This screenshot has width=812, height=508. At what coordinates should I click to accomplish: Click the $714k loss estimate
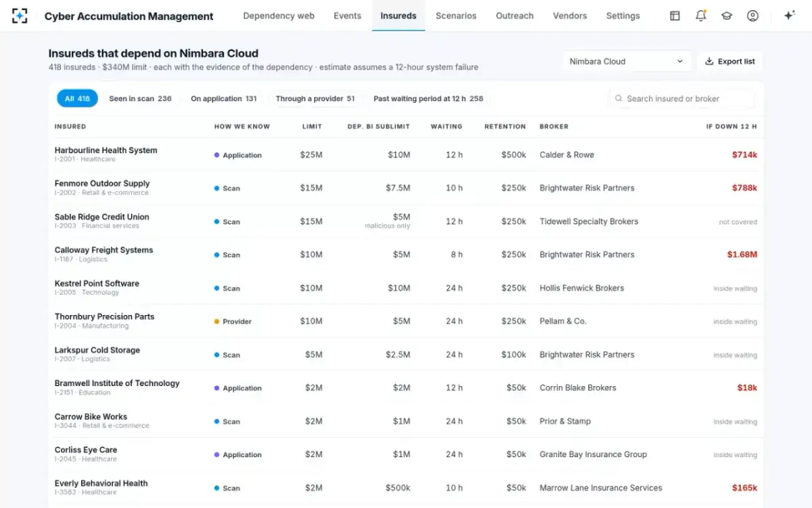tap(744, 155)
